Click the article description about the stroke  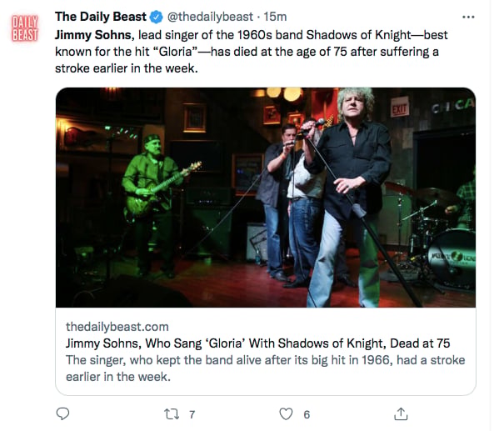266,368
